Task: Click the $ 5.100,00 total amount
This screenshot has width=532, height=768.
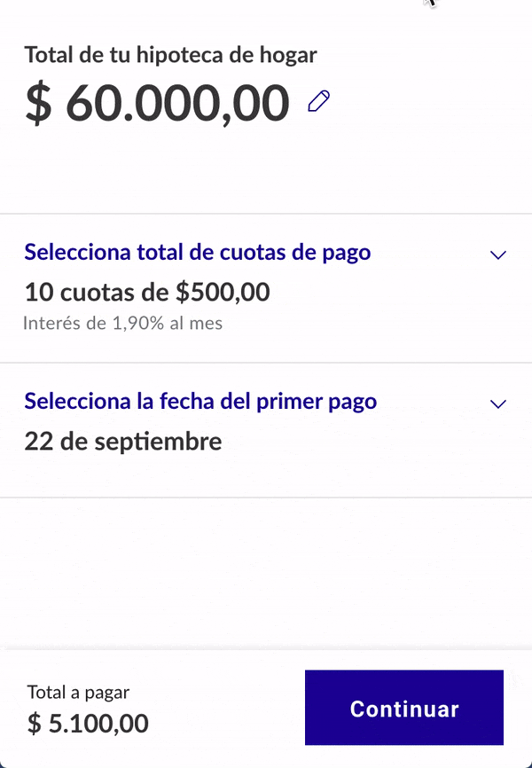Action: pos(88,724)
